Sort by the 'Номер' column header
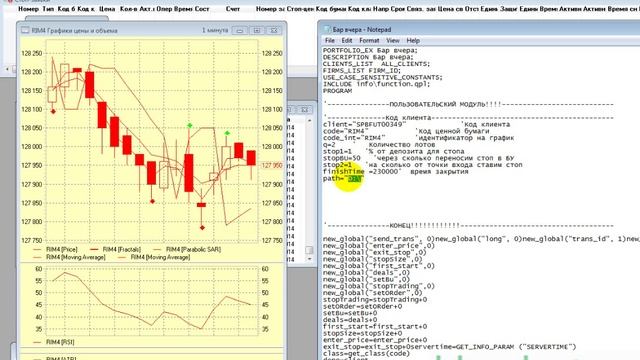640x360 pixels. (28, 9)
